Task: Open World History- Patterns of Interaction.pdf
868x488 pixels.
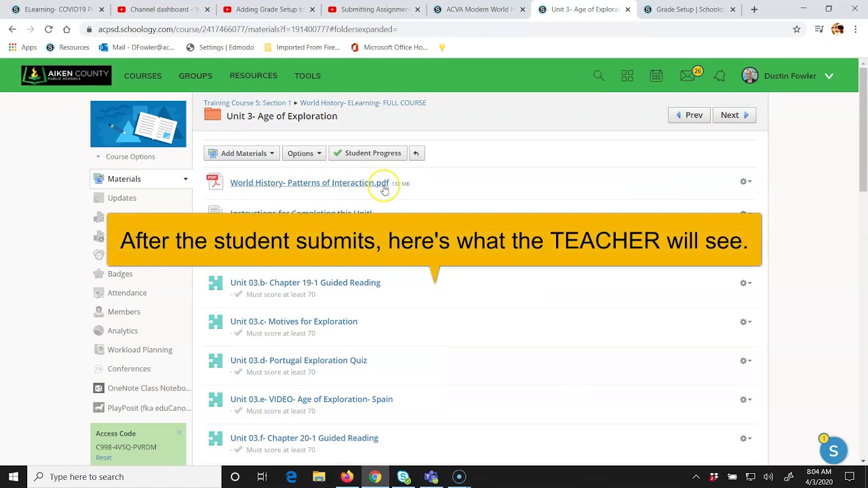Action: coord(309,182)
